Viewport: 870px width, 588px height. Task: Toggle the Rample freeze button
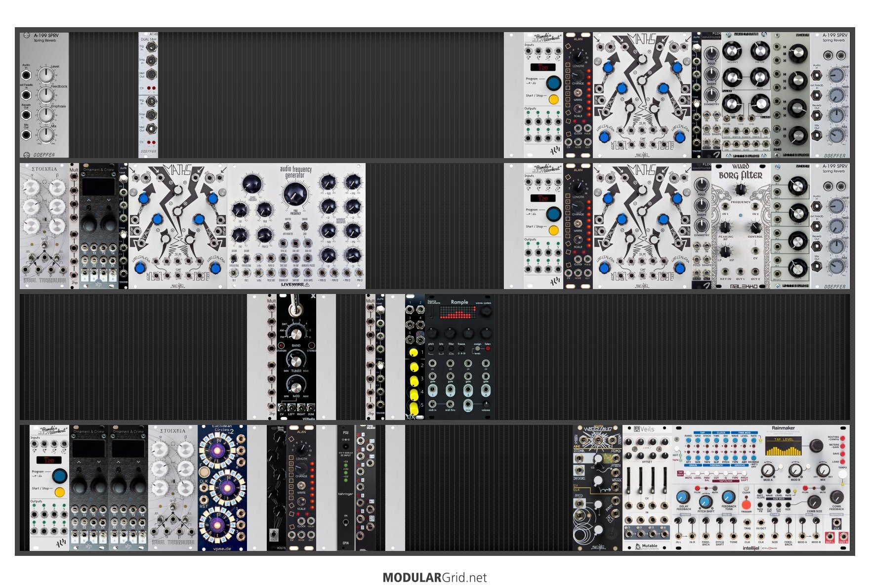[x=461, y=348]
